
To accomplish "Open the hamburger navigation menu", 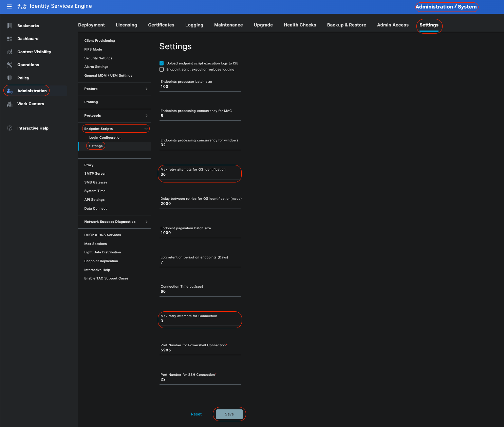I will coord(9,6).
